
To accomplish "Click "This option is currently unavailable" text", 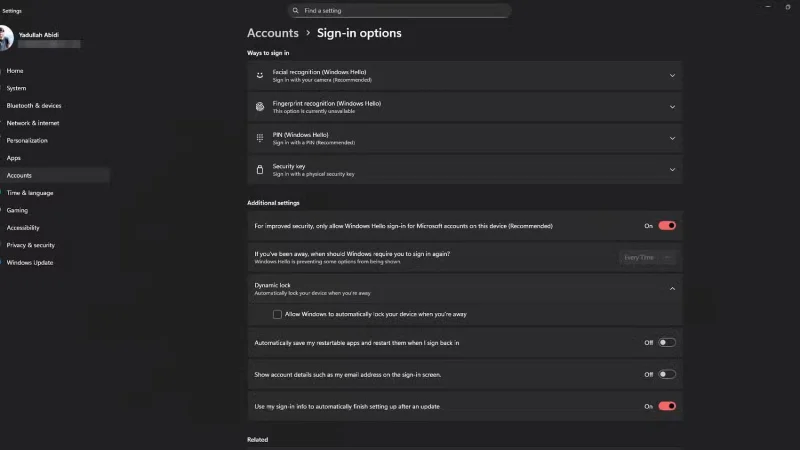I will (313, 111).
